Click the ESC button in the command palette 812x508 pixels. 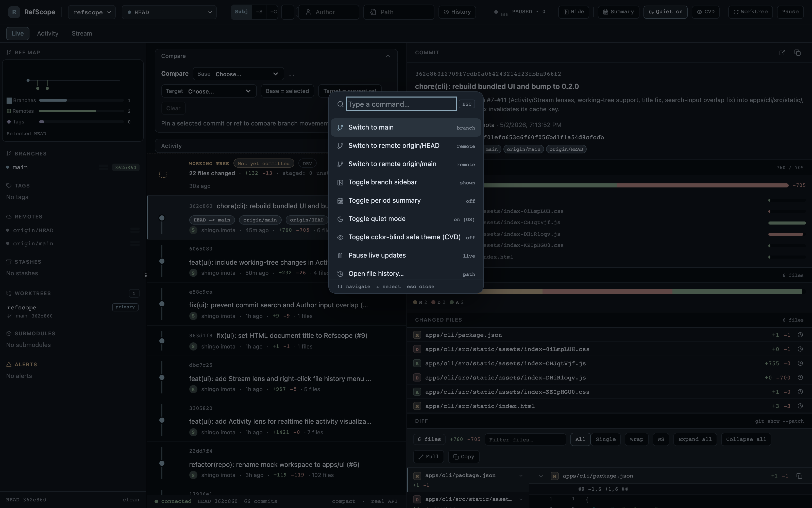[467, 104]
